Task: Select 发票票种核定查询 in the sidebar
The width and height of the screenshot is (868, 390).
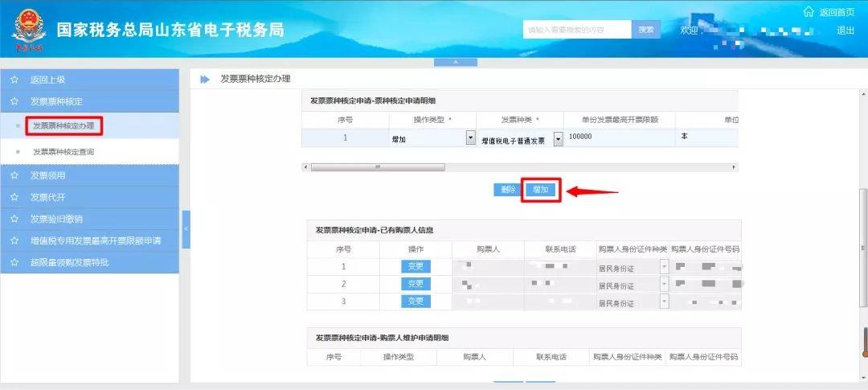Action: click(x=68, y=151)
